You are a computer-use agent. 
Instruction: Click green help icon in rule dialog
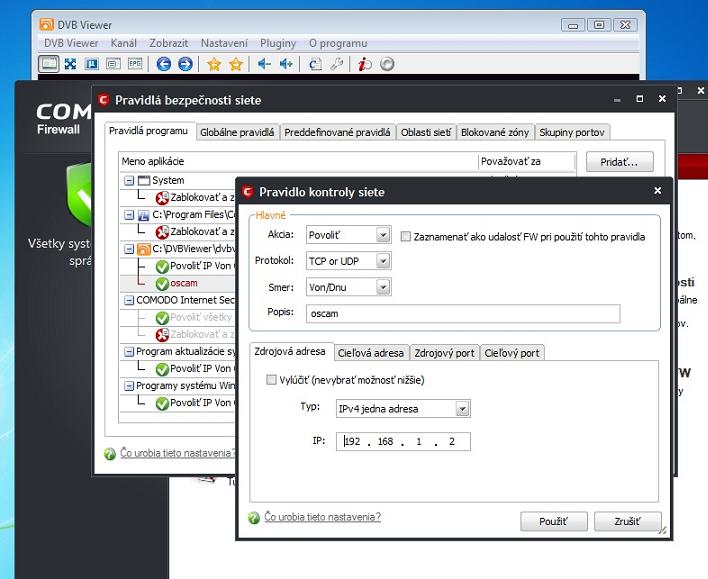coord(254,518)
